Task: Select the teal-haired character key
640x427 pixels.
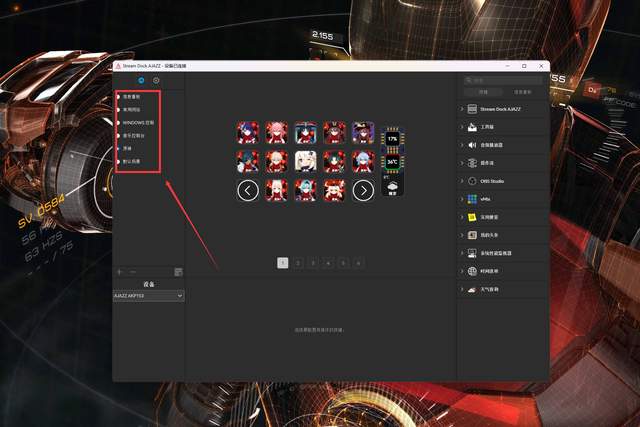Action: (305, 190)
